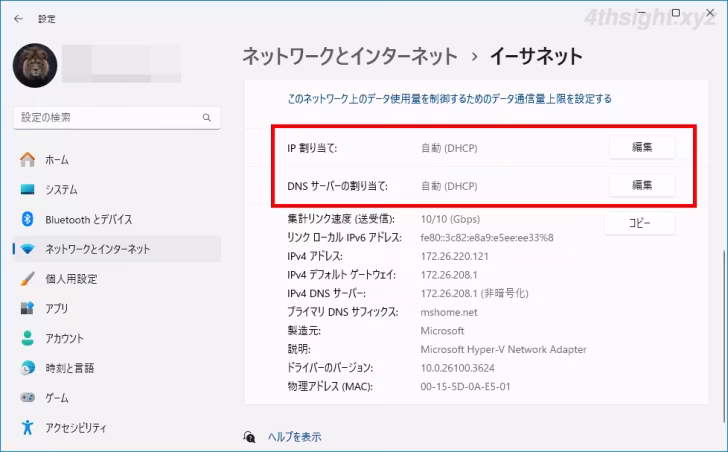Click 編集 for DNS サーバーの割り当て
This screenshot has height=452, width=728.
[x=642, y=185]
